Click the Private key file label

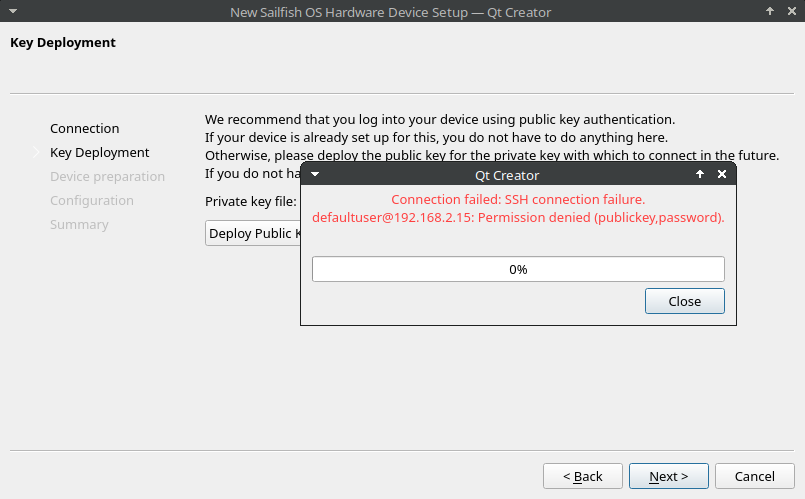coord(250,201)
